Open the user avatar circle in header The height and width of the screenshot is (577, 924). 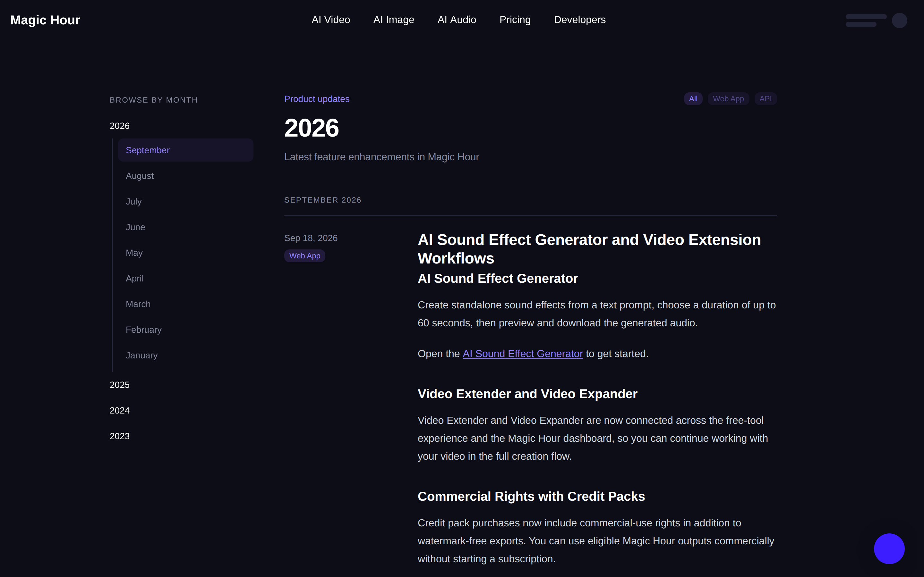(899, 20)
